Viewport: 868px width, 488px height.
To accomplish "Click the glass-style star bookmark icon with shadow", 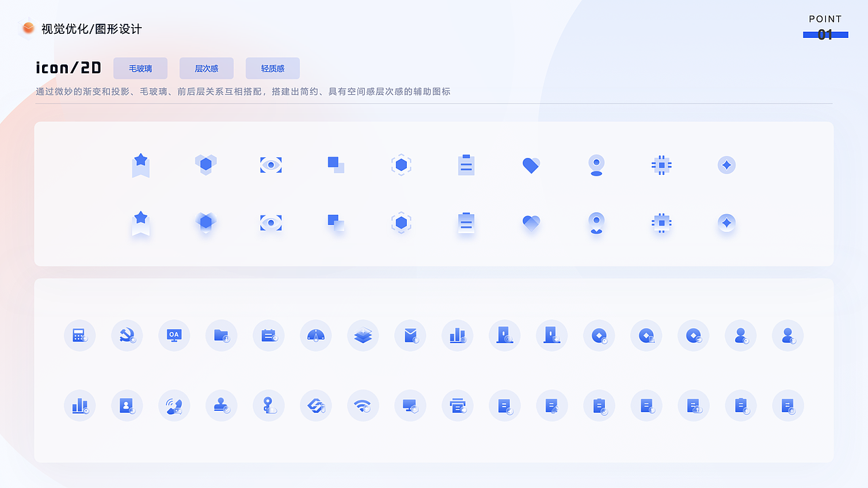I will 140,224.
